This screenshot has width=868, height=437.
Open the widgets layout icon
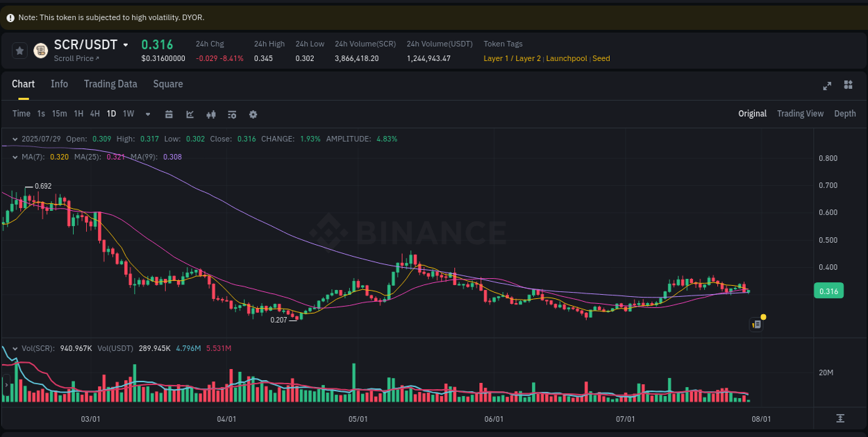[848, 85]
